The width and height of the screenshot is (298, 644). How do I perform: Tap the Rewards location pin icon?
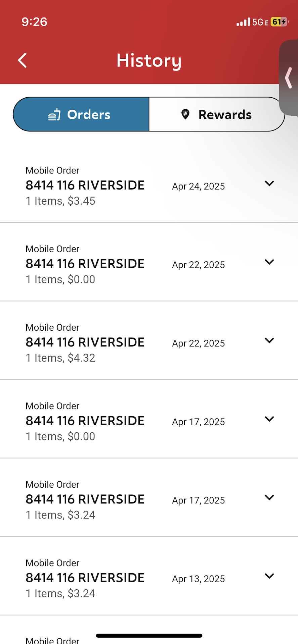pos(185,114)
